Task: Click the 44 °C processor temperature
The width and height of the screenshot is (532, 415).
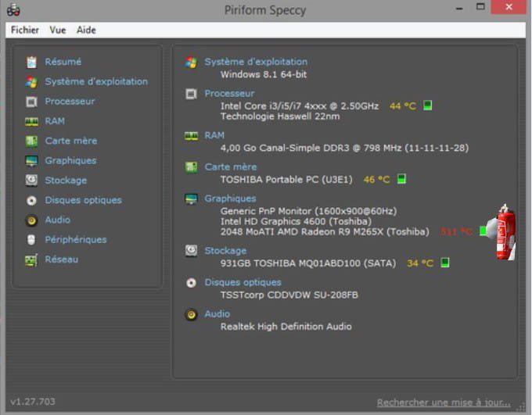Action: coord(403,106)
